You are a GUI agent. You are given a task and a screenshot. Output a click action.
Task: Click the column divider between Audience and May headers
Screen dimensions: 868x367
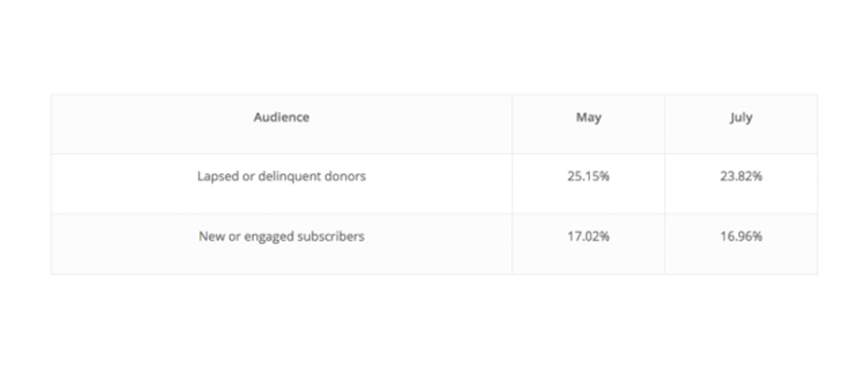click(512, 124)
